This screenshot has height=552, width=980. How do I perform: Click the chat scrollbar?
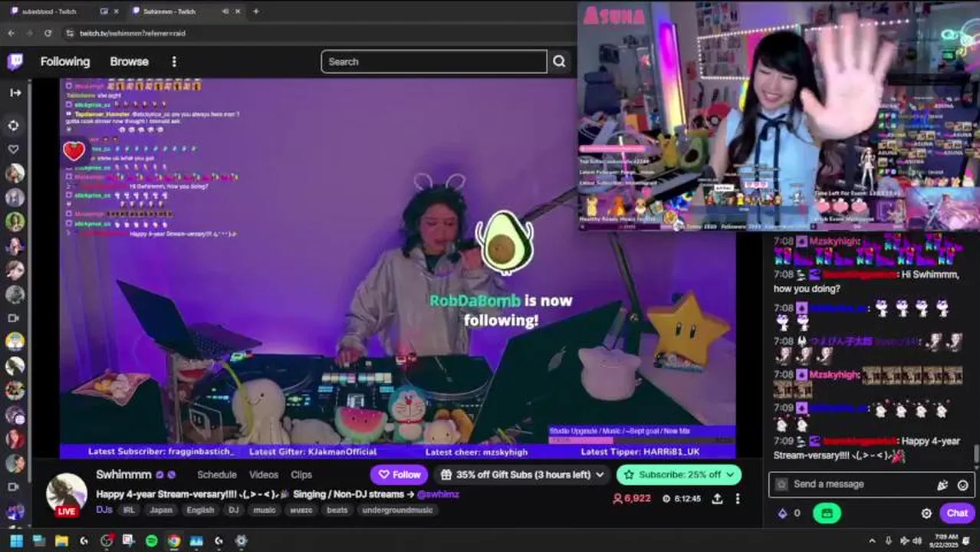(x=976, y=454)
